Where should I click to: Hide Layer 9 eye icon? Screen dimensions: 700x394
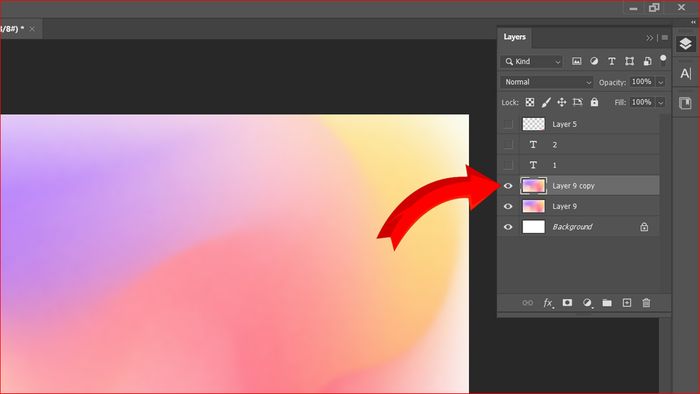click(x=508, y=206)
